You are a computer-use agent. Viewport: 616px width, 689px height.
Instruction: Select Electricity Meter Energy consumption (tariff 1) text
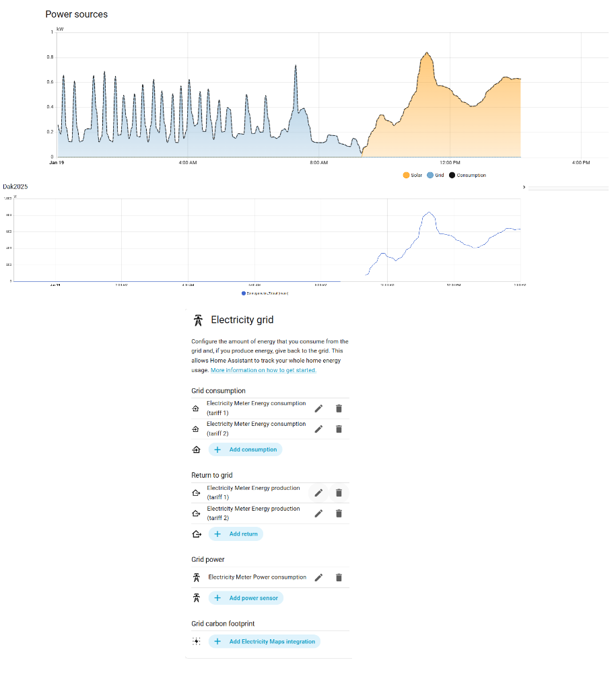pyautogui.click(x=256, y=408)
